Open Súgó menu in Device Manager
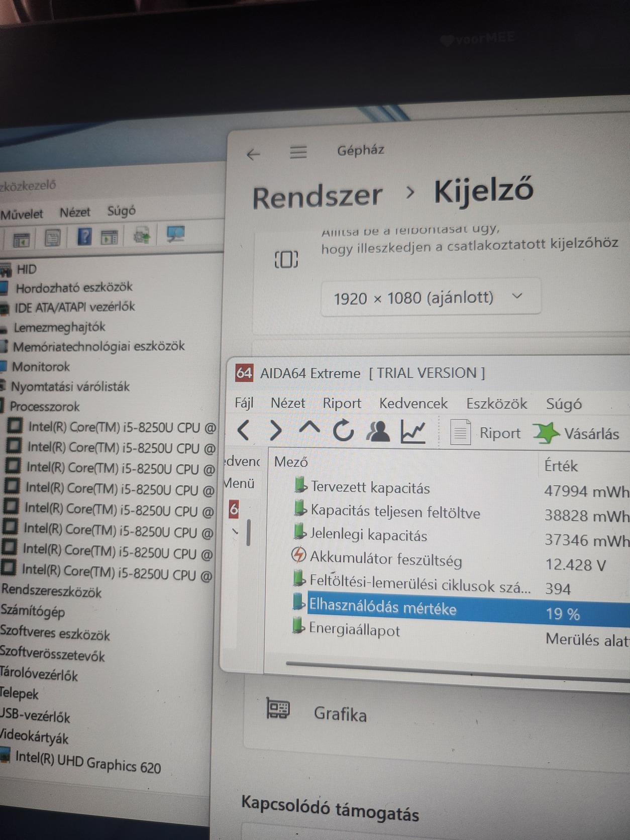This screenshot has width=630, height=840. [121, 211]
